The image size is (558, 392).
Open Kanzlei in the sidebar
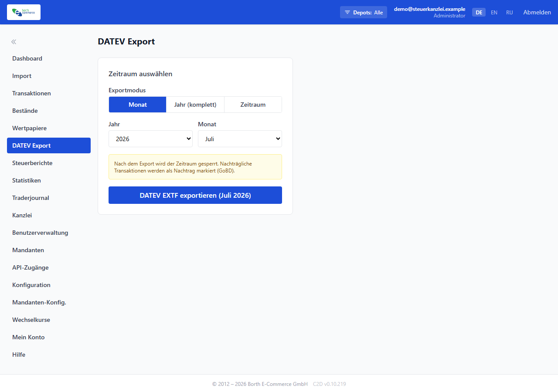[x=49, y=215]
